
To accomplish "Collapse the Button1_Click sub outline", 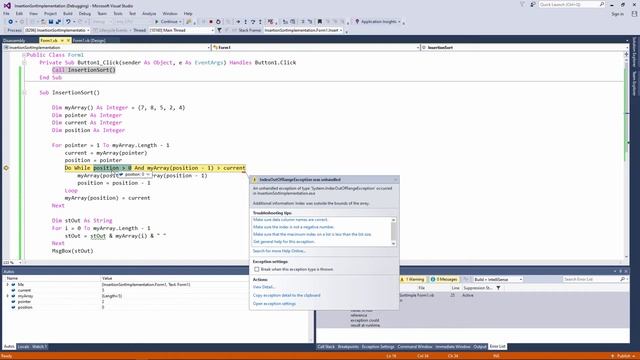I will coord(24,62).
